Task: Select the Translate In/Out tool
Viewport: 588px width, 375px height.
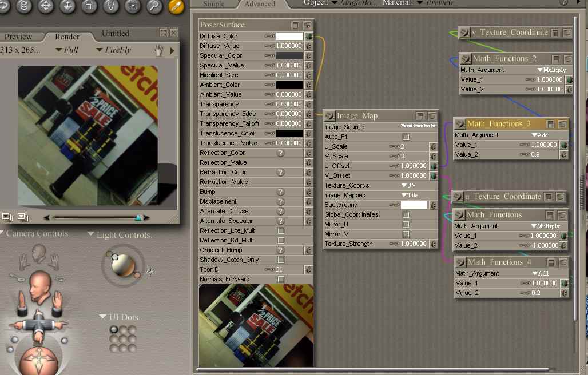Action: 67,6
